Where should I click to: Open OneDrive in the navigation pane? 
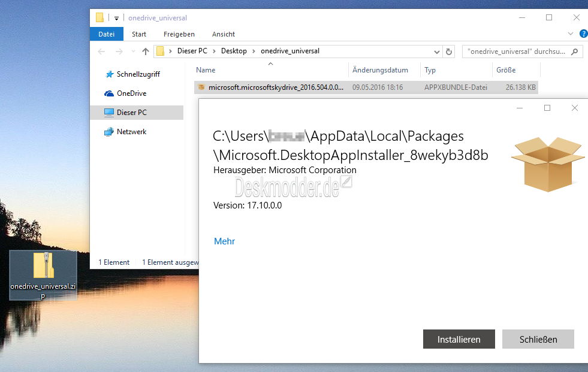(132, 93)
